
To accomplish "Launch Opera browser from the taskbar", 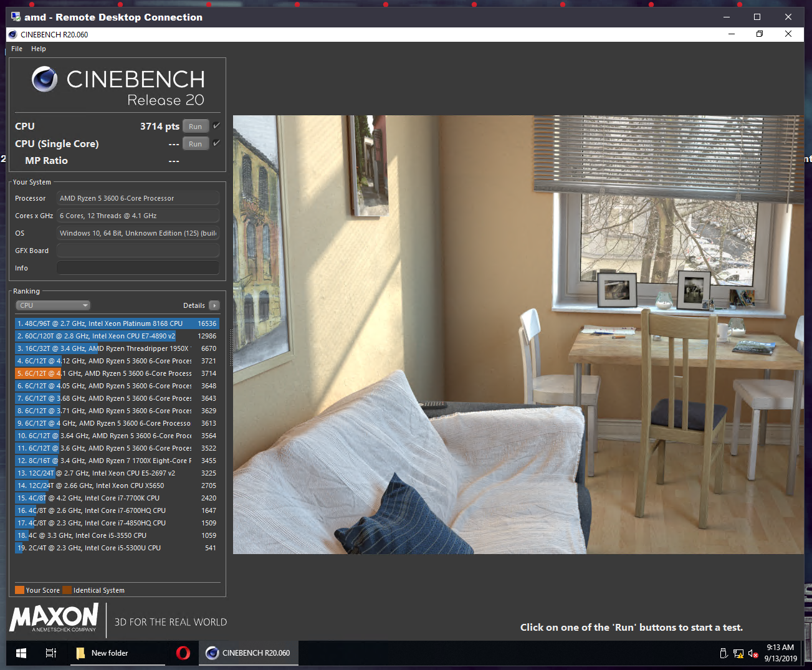I will pos(183,653).
